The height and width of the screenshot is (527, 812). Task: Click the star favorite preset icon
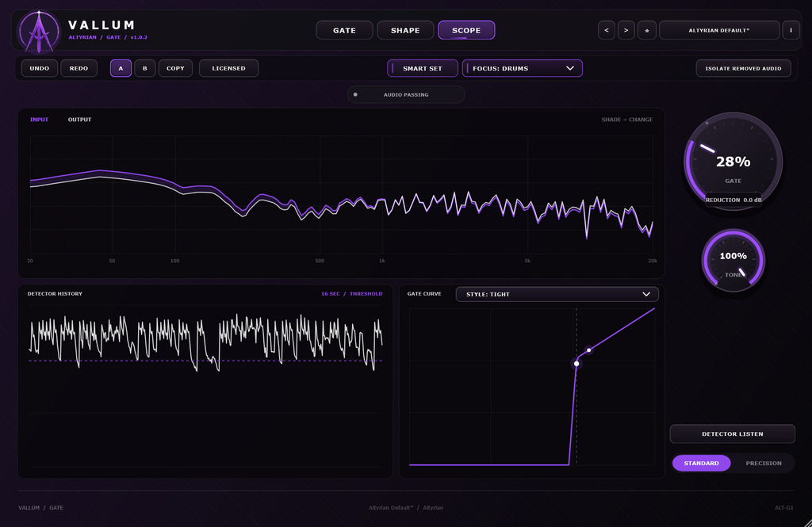pos(647,30)
